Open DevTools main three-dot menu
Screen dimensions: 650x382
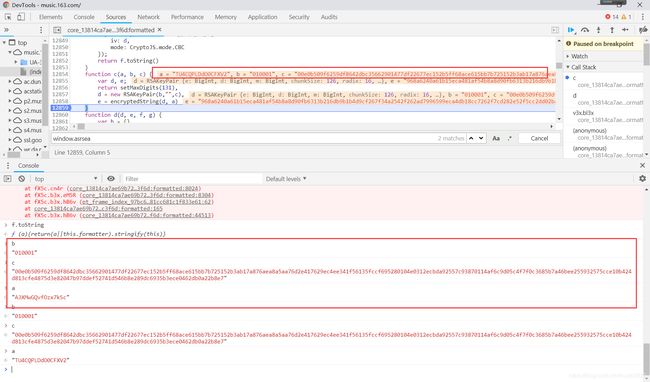[643, 17]
